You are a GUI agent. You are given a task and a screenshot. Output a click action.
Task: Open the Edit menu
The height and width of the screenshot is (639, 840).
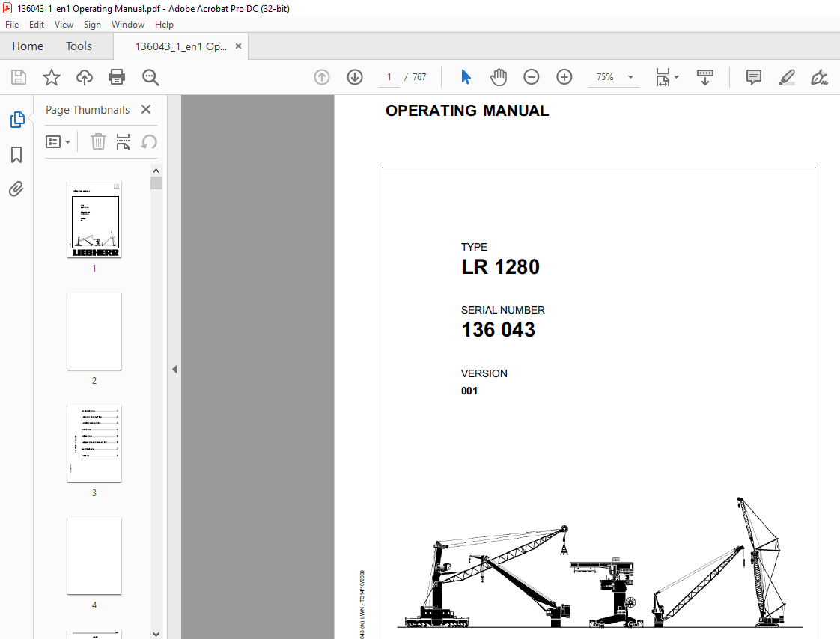pos(37,25)
